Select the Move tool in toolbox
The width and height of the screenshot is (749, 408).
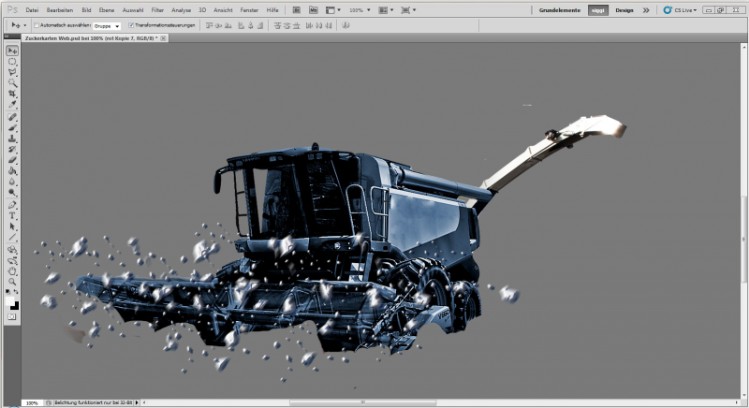13,50
